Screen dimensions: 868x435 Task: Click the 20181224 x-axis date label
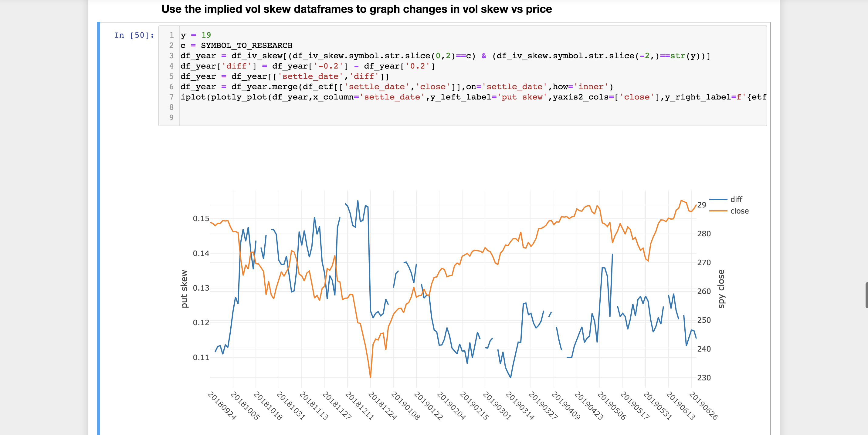[382, 405]
